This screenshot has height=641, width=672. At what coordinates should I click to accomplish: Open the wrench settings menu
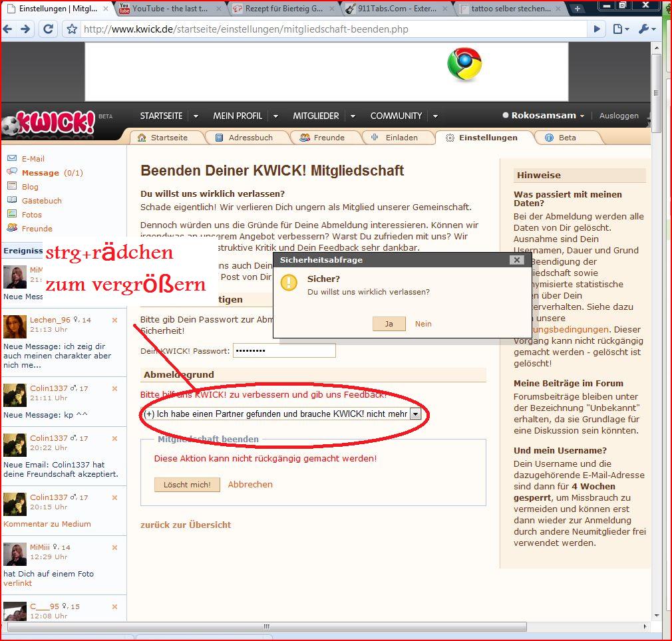(647, 29)
